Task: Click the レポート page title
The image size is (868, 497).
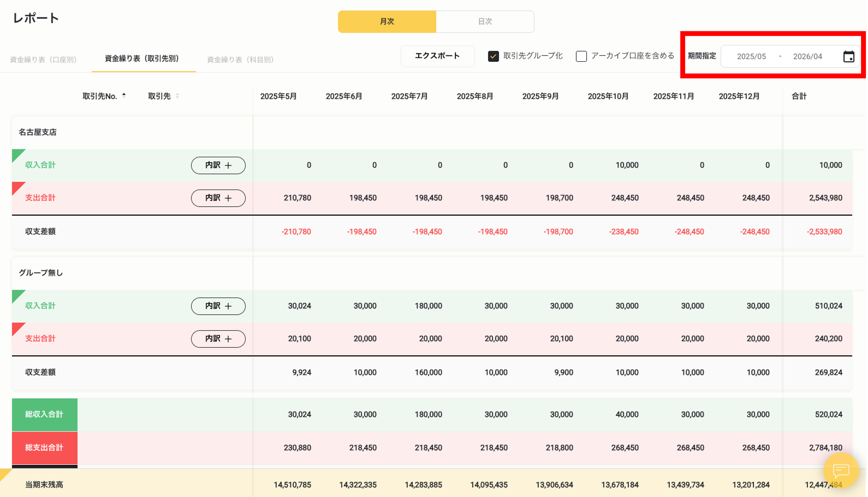Action: coord(36,18)
